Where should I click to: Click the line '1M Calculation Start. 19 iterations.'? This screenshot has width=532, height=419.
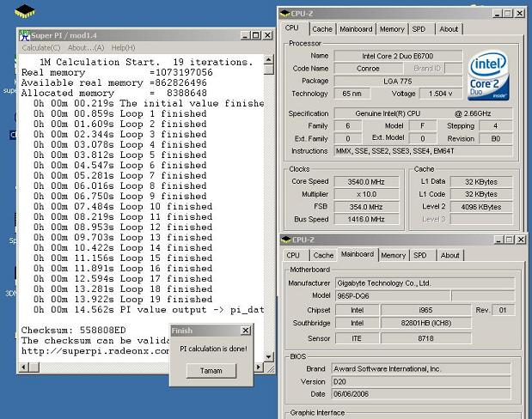click(146, 63)
